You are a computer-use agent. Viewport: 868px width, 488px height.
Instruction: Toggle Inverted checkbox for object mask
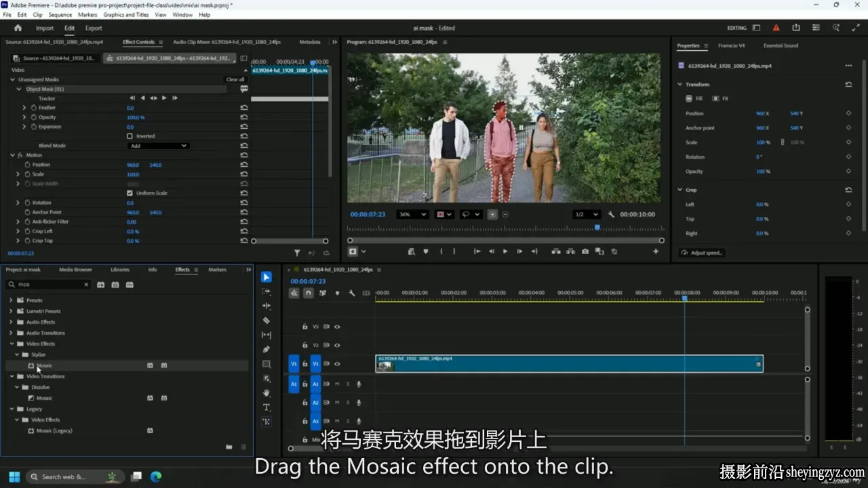pos(130,136)
